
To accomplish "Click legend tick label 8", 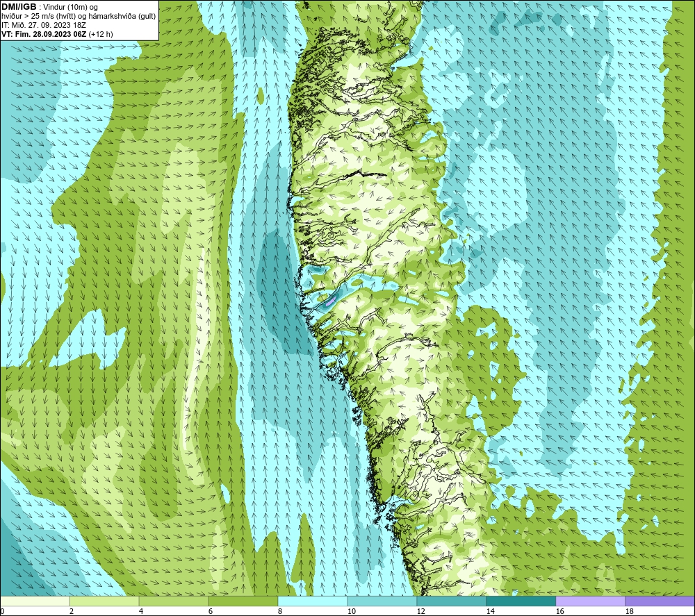I will [279, 612].
